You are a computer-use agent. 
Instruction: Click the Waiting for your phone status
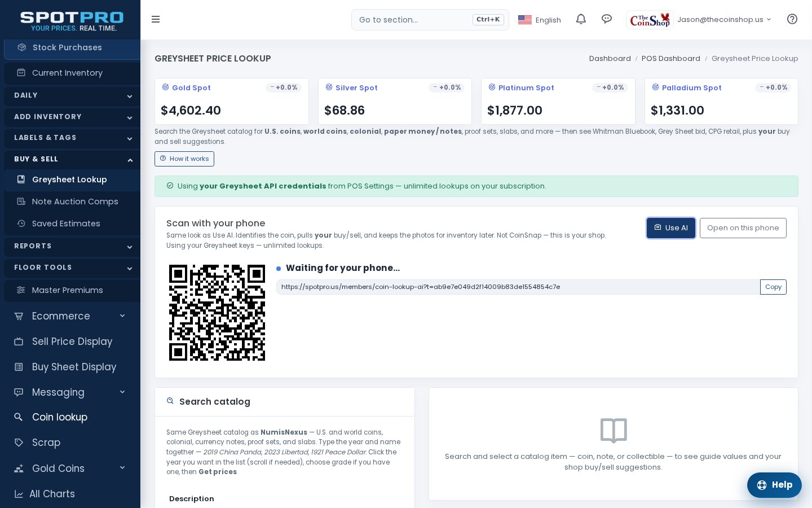point(342,268)
